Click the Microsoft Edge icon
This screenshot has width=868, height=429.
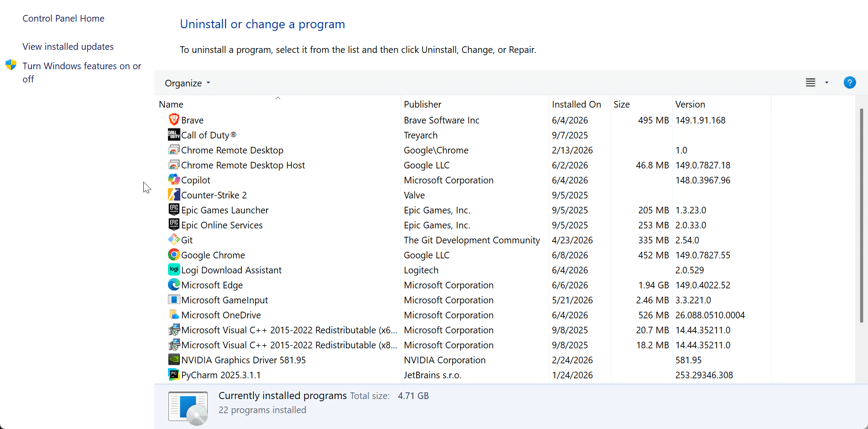pos(174,284)
